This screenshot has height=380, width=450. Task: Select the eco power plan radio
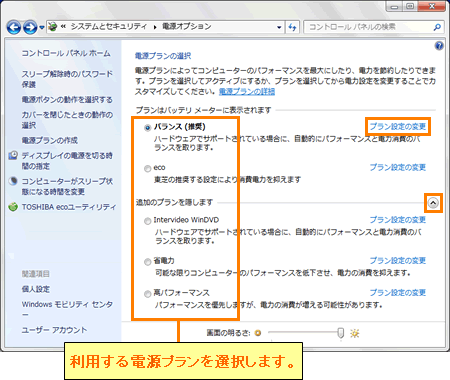(147, 169)
